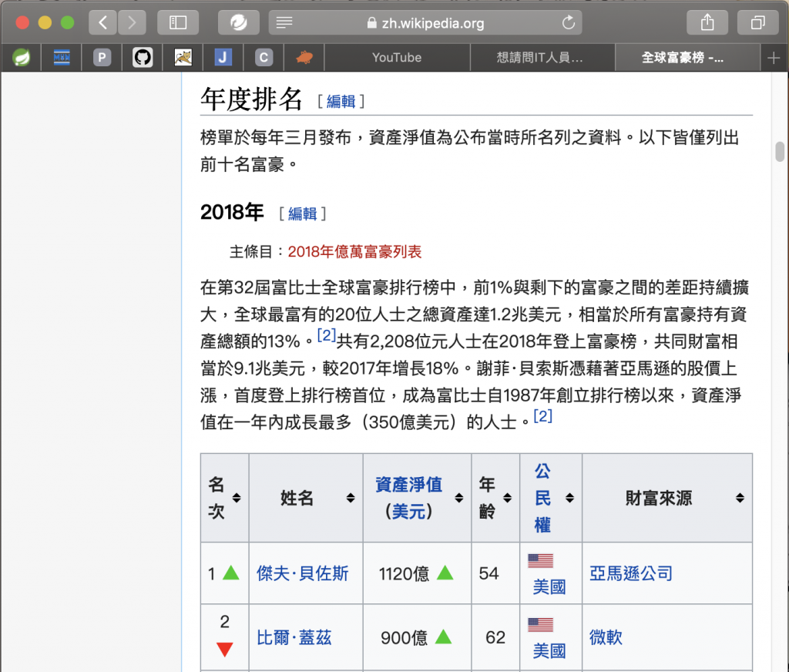
Task: Open the 2018年億萬富豪列表 red link
Action: coord(354,251)
